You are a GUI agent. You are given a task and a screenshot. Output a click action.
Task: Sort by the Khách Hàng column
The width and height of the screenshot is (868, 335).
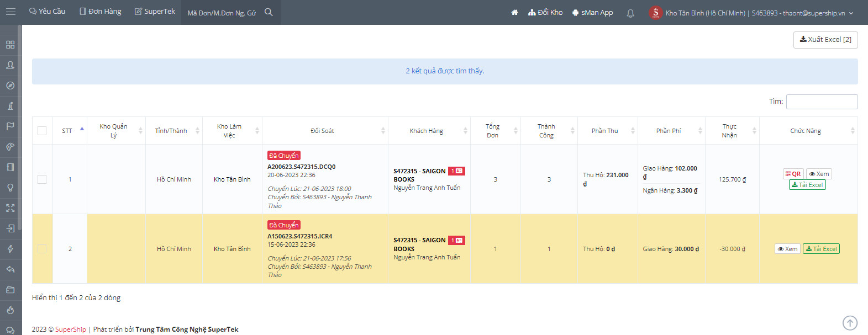(x=429, y=131)
